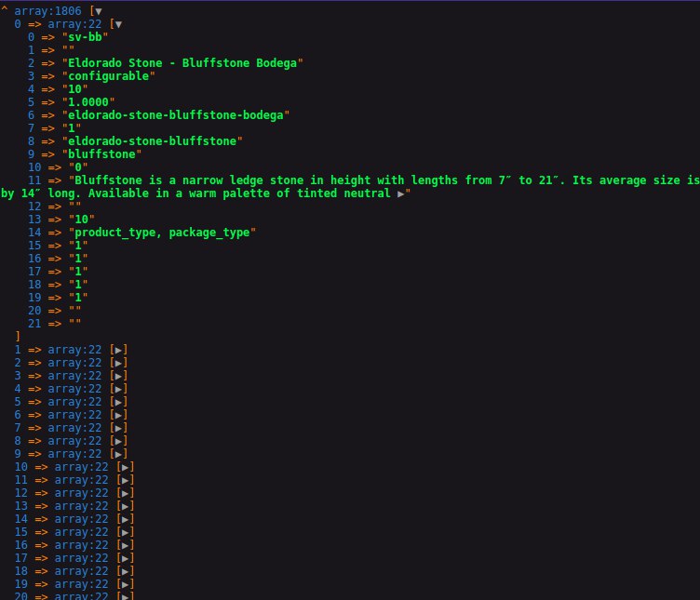700x600 pixels.
Task: Select the "1.0000" string value
Action: pyautogui.click(x=88, y=102)
